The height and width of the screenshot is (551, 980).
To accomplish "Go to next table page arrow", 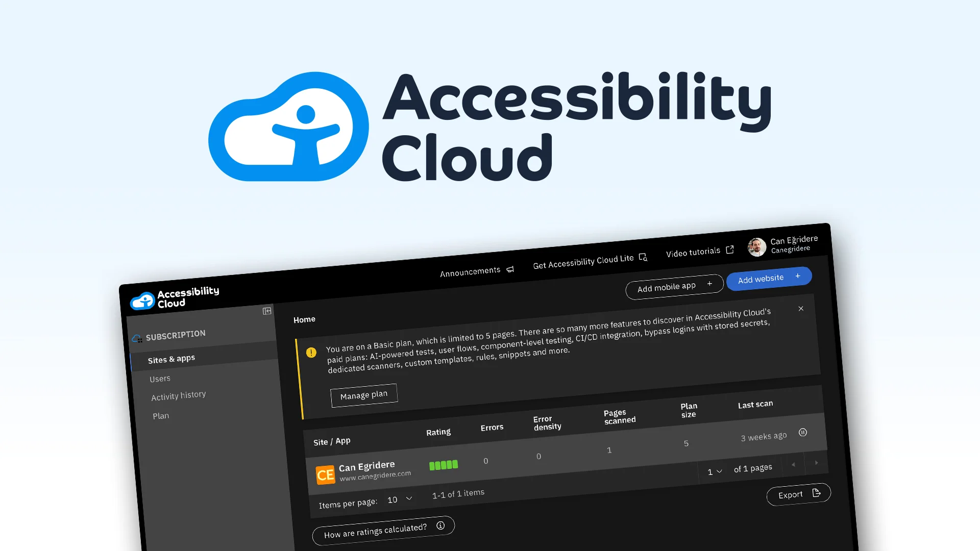I will (816, 463).
